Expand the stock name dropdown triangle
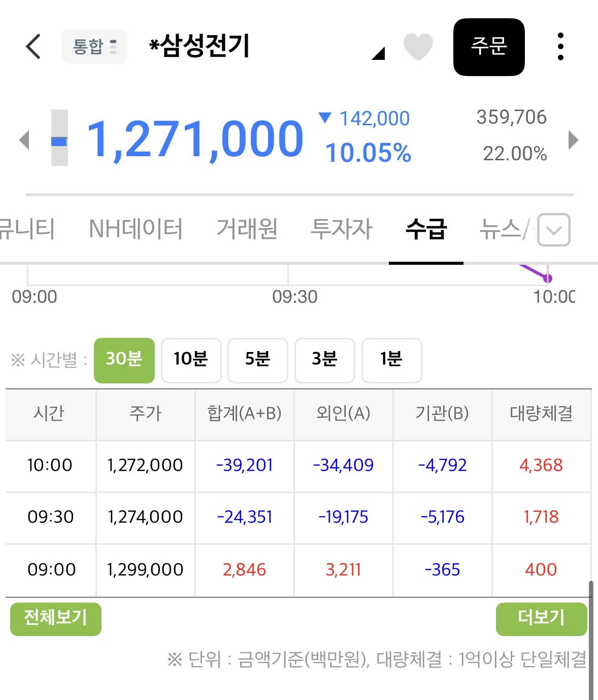Viewport: 598px width, 700px height. [x=378, y=53]
